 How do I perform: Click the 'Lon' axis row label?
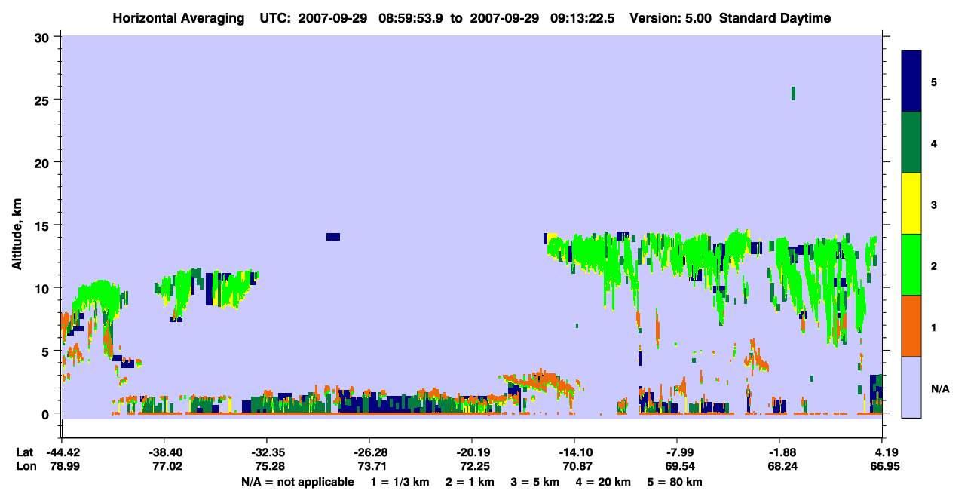click(x=25, y=467)
